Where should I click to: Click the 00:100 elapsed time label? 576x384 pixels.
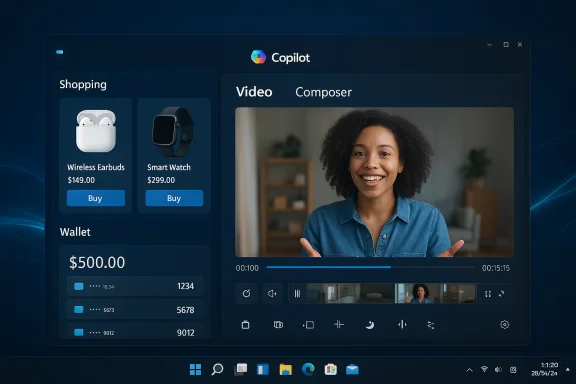pos(247,268)
